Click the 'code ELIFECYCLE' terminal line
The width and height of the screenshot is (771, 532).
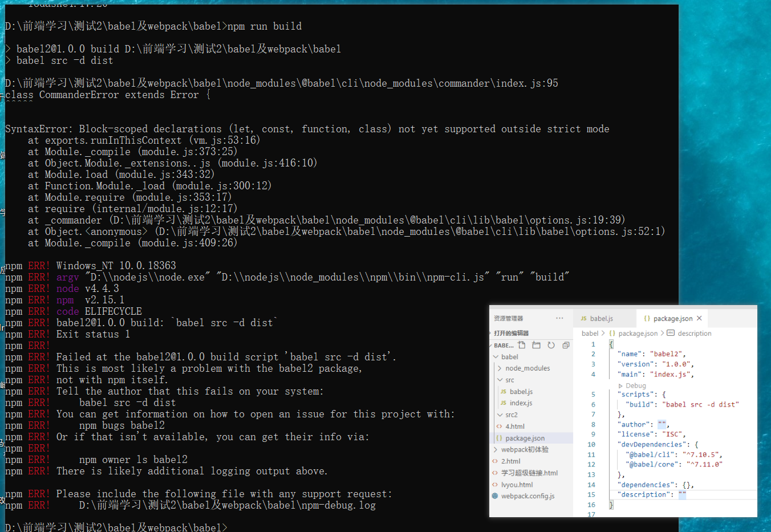point(74,311)
